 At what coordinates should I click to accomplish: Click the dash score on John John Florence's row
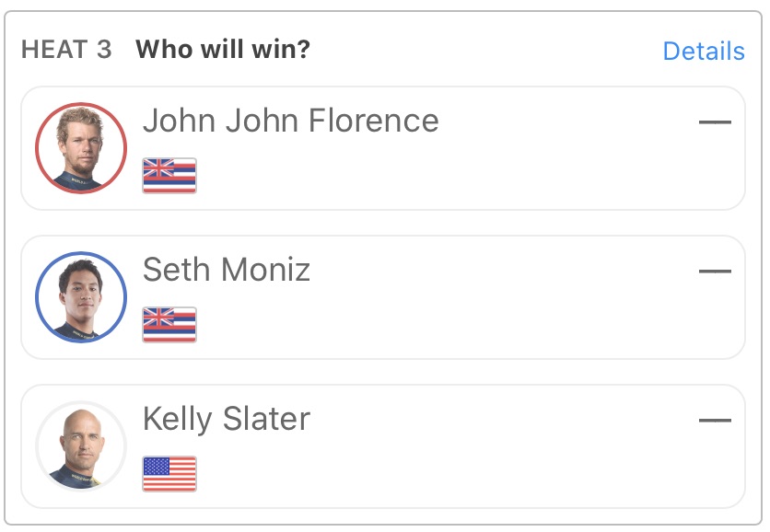click(x=715, y=121)
